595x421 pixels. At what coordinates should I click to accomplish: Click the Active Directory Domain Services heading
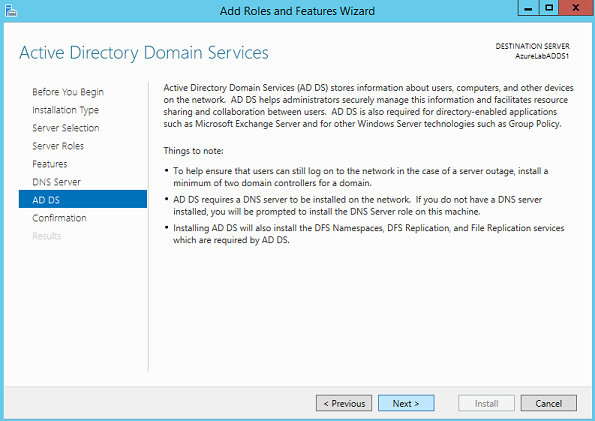144,53
